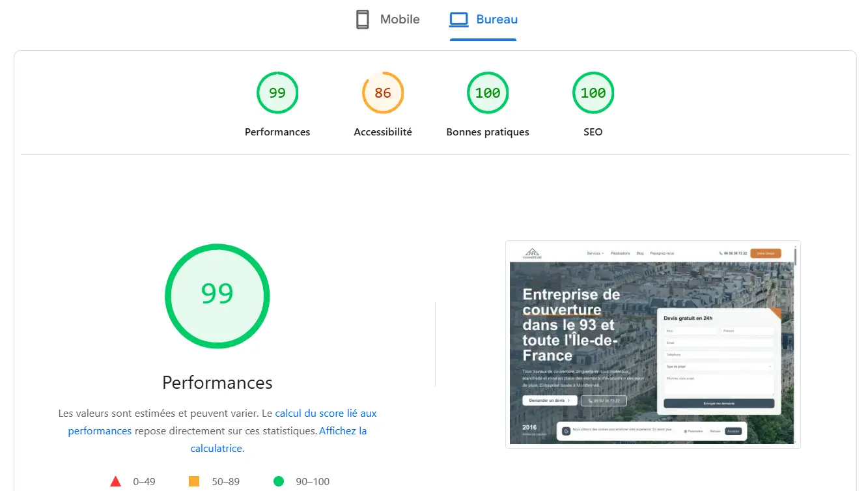Click the Refuser cookie option in the screenshot
This screenshot has height=491, width=868.
pos(715,431)
